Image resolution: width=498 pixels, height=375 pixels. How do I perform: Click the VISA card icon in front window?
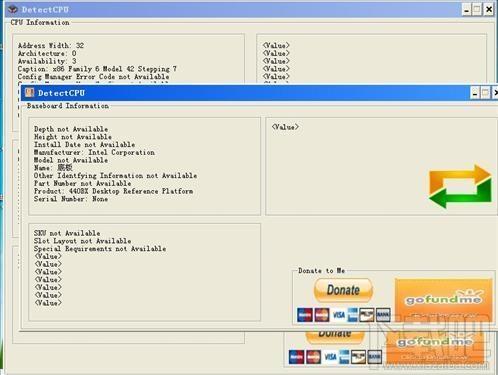tap(339, 315)
